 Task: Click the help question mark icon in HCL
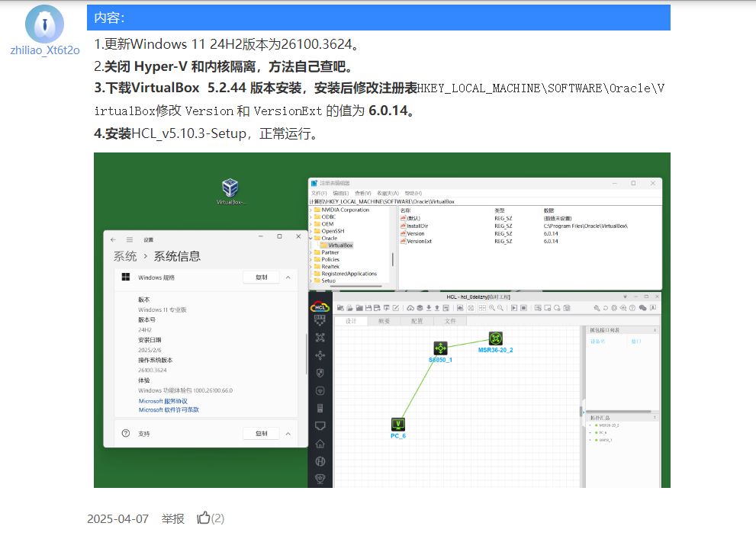coord(632,308)
